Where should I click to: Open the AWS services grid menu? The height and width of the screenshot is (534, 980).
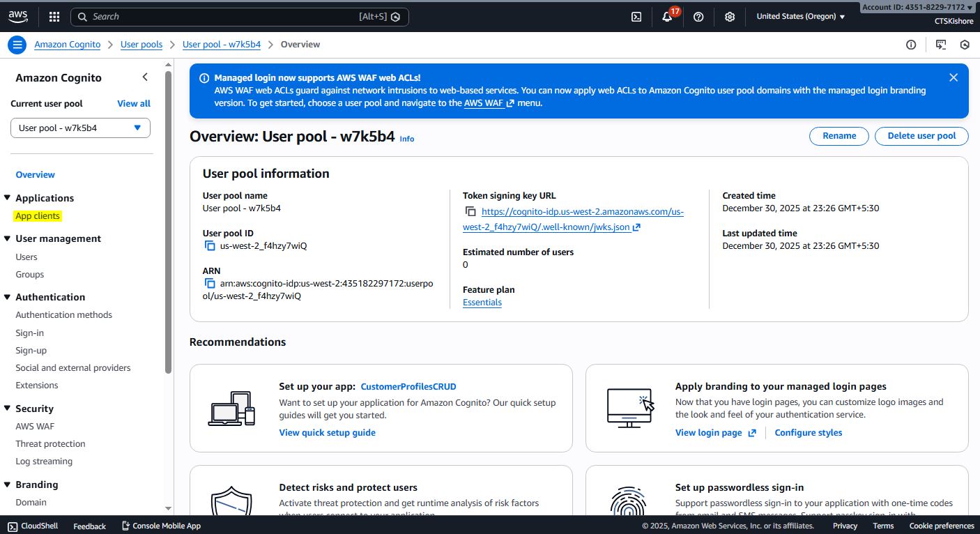tap(54, 17)
